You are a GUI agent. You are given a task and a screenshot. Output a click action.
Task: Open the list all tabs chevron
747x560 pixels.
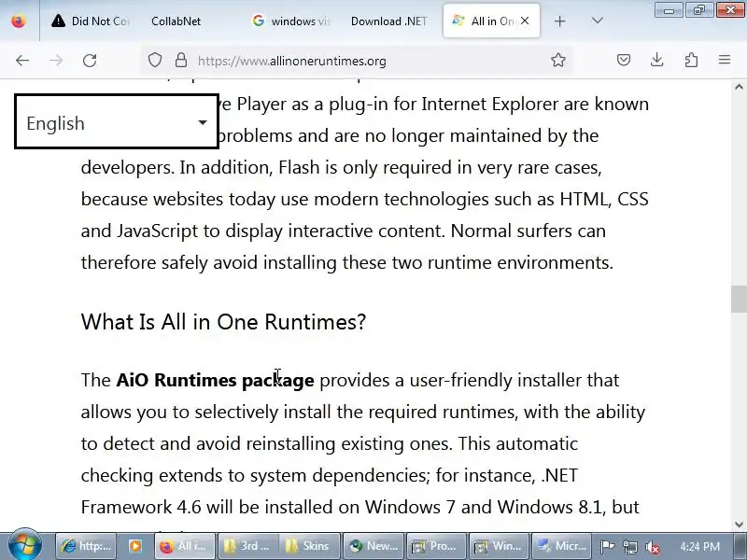point(597,21)
